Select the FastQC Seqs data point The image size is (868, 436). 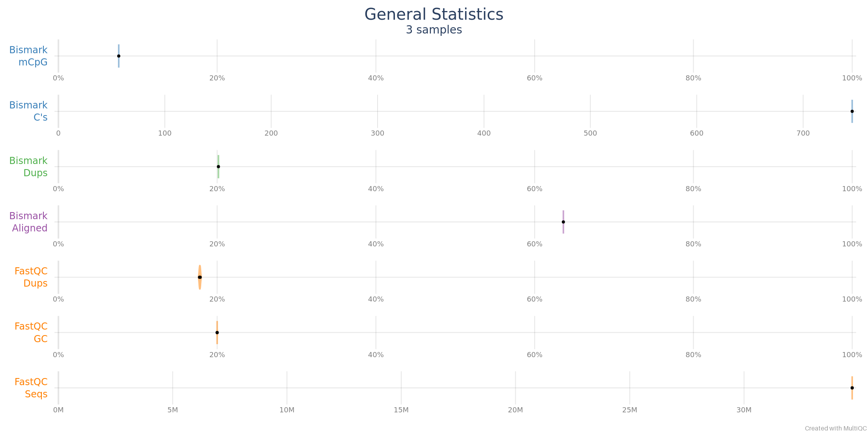tap(852, 388)
